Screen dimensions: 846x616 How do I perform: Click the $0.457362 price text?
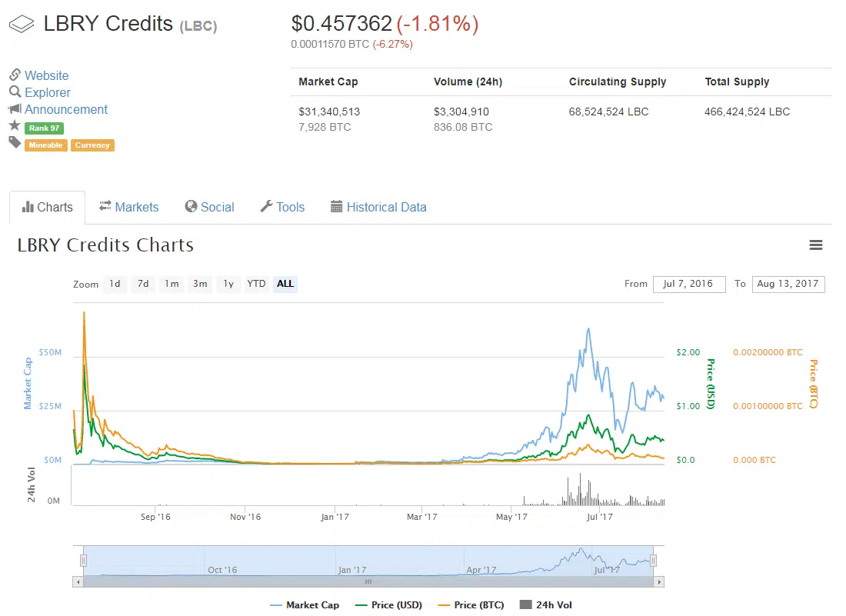[x=341, y=24]
